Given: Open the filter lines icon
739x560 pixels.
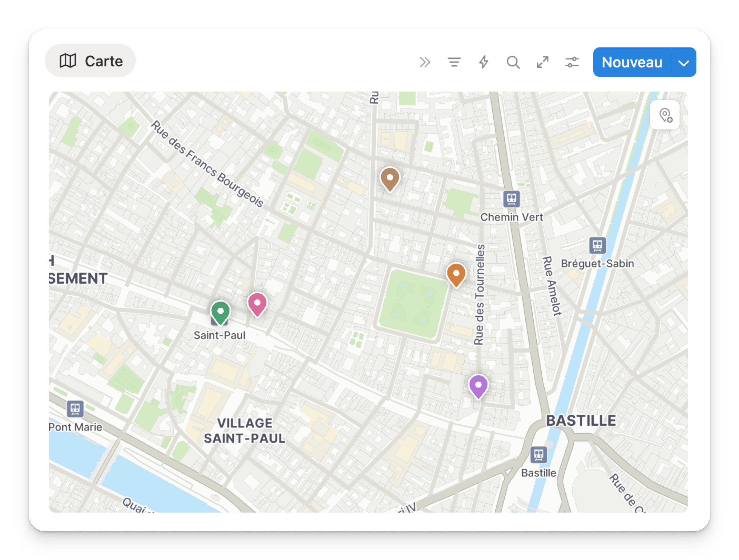Looking at the screenshot, I should click(454, 62).
